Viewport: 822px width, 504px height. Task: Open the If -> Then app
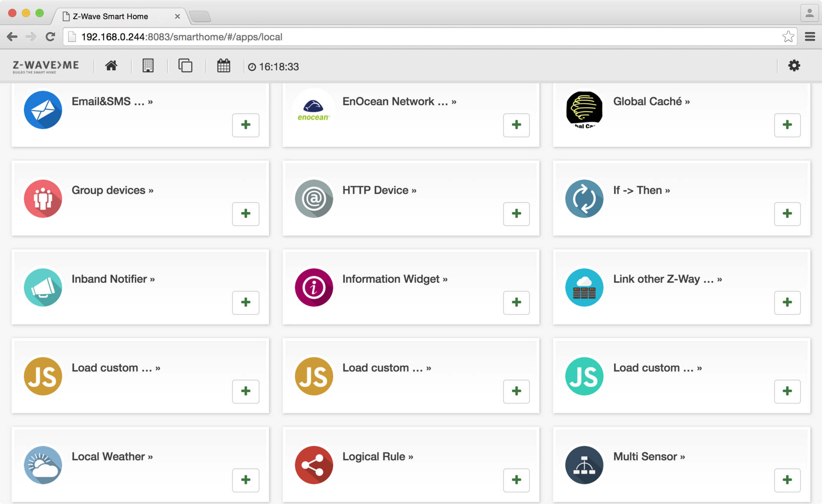click(x=640, y=189)
